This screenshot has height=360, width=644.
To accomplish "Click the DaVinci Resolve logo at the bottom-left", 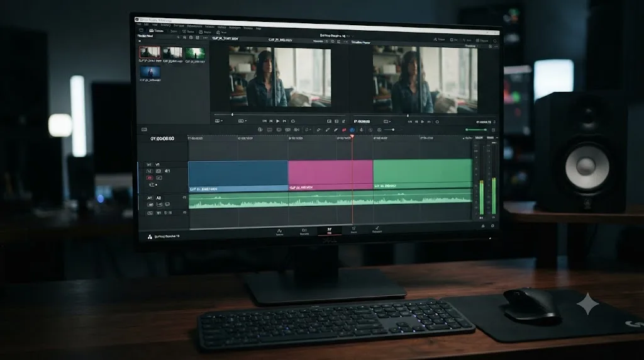I will click(150, 237).
